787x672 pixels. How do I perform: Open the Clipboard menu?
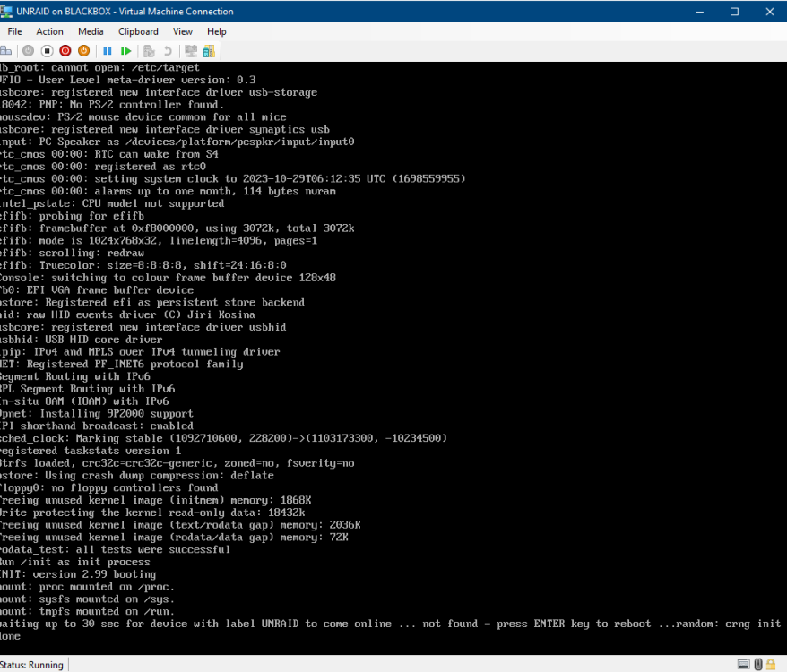(x=138, y=31)
